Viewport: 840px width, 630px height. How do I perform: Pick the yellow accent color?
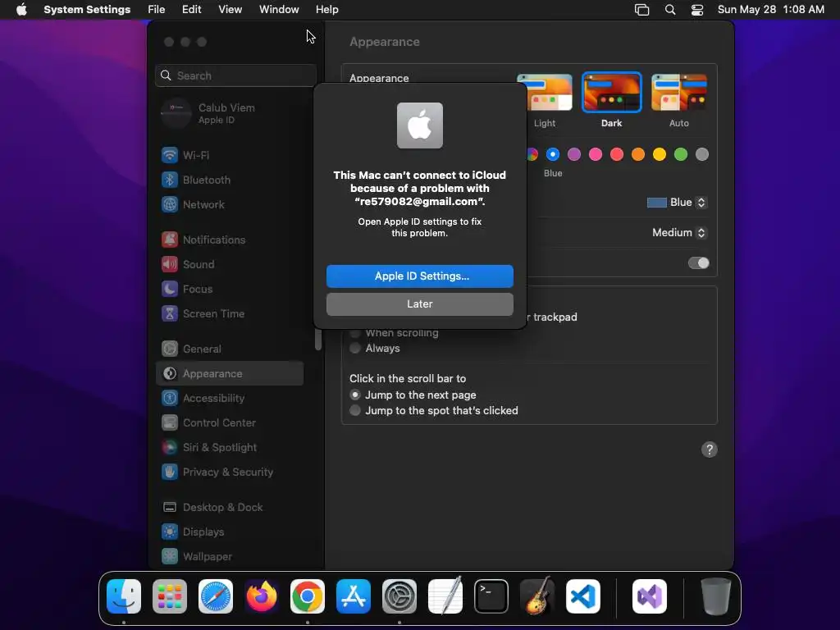click(x=660, y=155)
